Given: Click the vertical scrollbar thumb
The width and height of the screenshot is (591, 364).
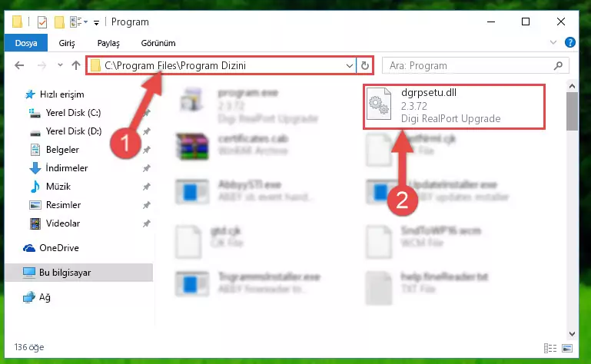Looking at the screenshot, I should [x=572, y=111].
